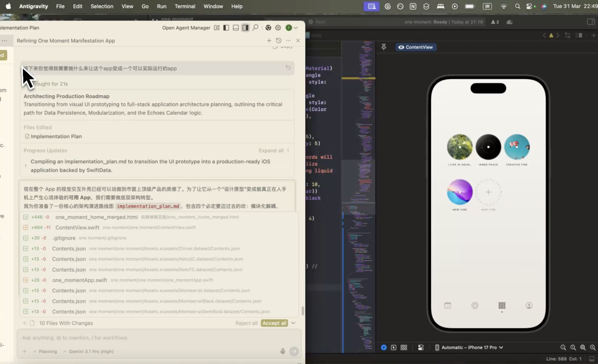Start a new conversation with the plus icon

click(x=269, y=40)
